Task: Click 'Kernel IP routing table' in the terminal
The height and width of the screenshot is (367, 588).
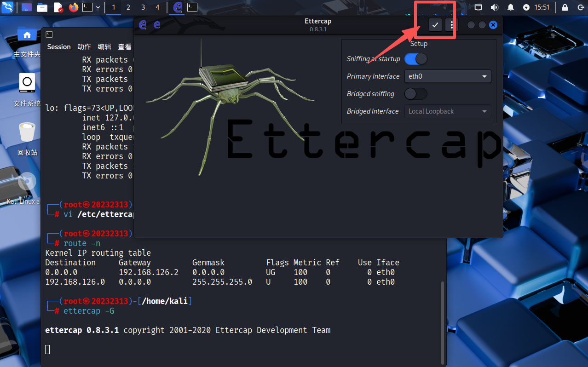Action: tap(98, 253)
